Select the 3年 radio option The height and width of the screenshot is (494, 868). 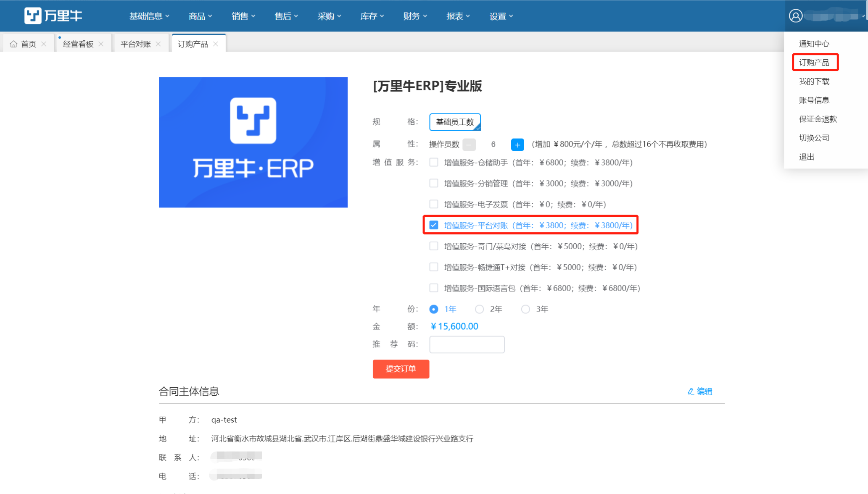click(x=525, y=309)
